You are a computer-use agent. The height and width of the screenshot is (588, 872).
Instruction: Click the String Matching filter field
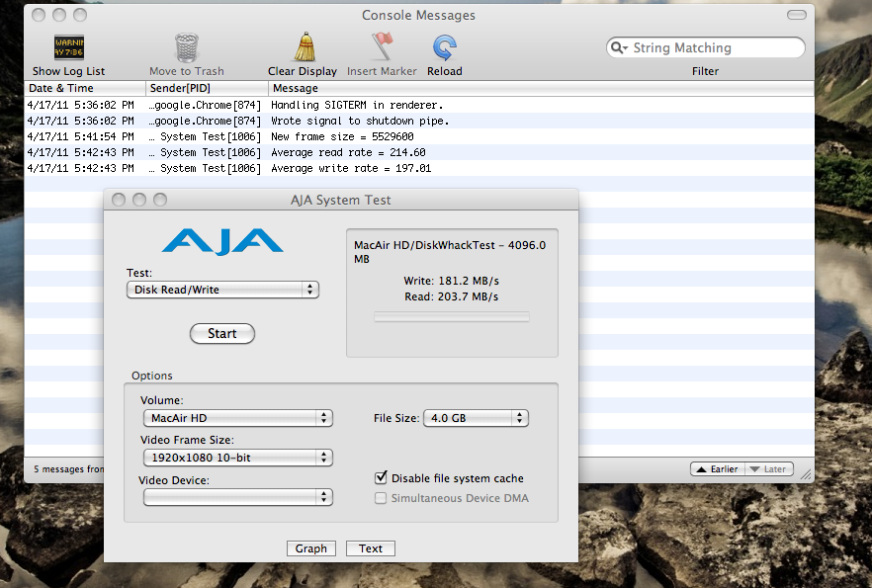(706, 47)
